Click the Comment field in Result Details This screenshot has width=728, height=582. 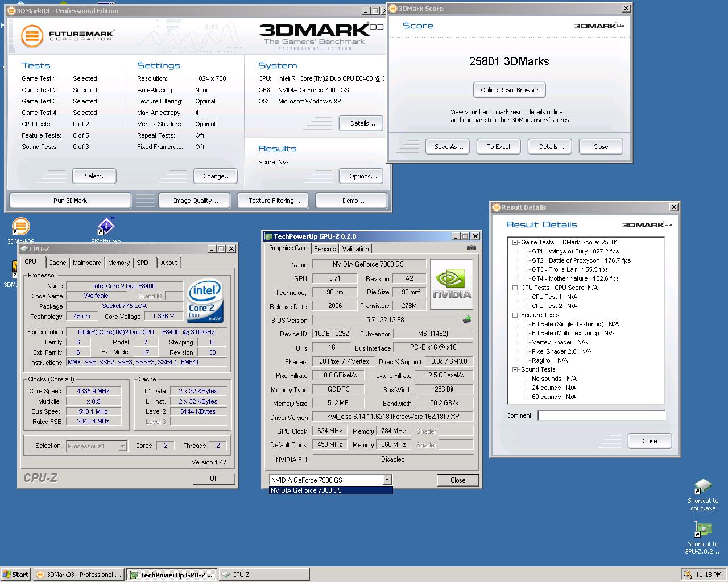click(601, 415)
